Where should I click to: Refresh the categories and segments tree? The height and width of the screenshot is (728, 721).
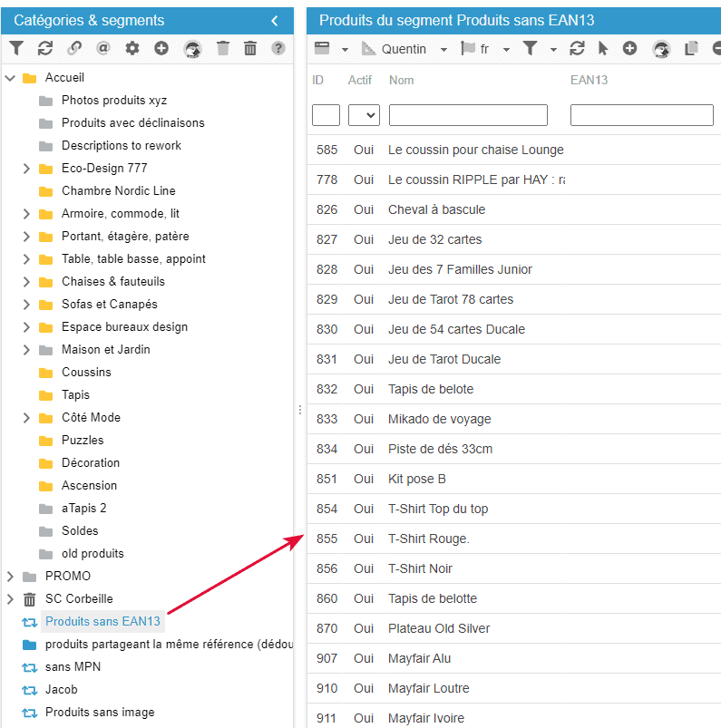(x=45, y=48)
